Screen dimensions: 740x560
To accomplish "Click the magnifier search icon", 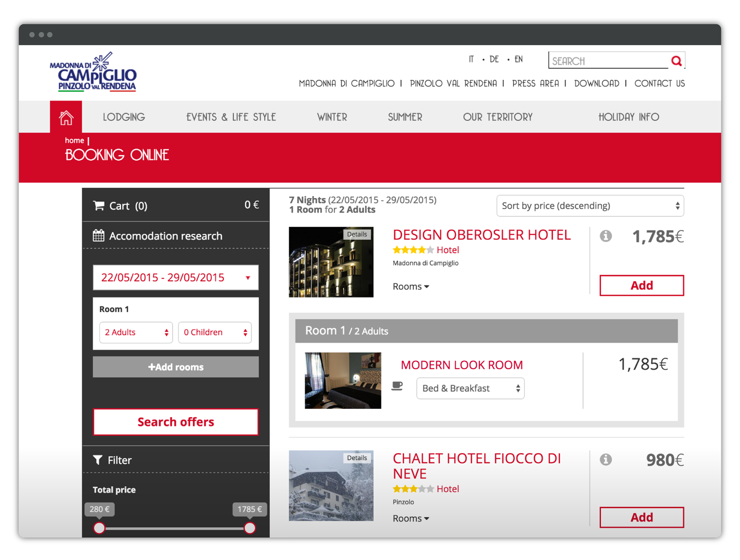I will point(676,61).
